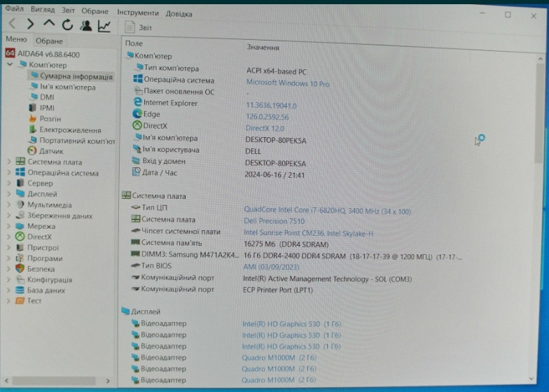Open the AMI (03/09/2023) BIOS link
This screenshot has width=549, height=392.
click(271, 267)
